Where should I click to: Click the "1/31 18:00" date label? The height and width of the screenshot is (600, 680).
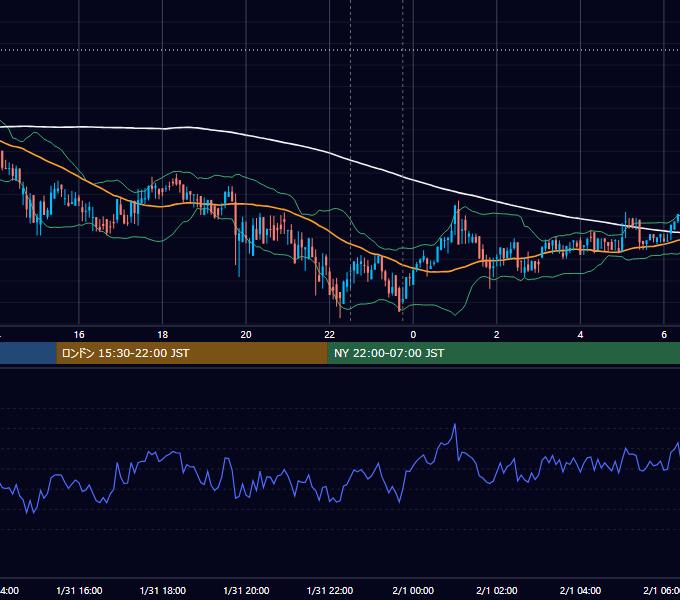point(163,591)
